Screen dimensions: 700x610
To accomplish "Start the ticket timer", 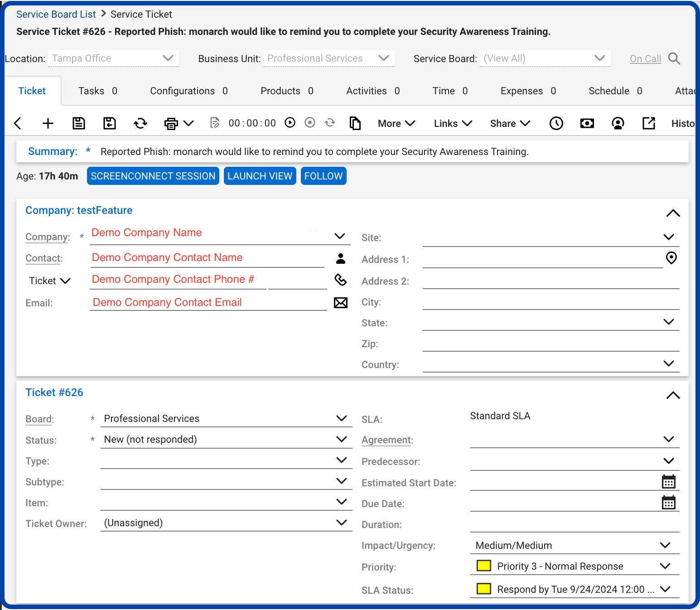I will [290, 122].
